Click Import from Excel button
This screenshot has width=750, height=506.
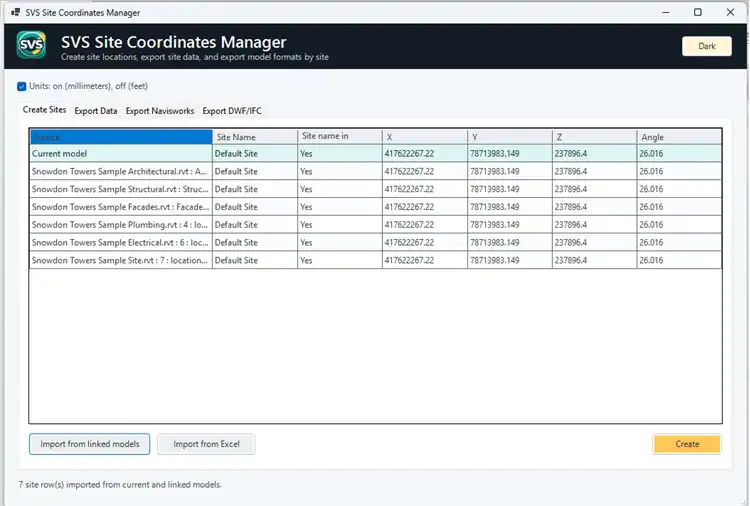(x=206, y=444)
